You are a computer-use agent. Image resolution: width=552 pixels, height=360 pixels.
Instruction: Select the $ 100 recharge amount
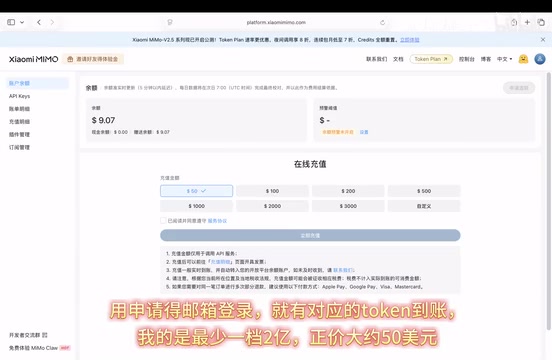(272, 191)
